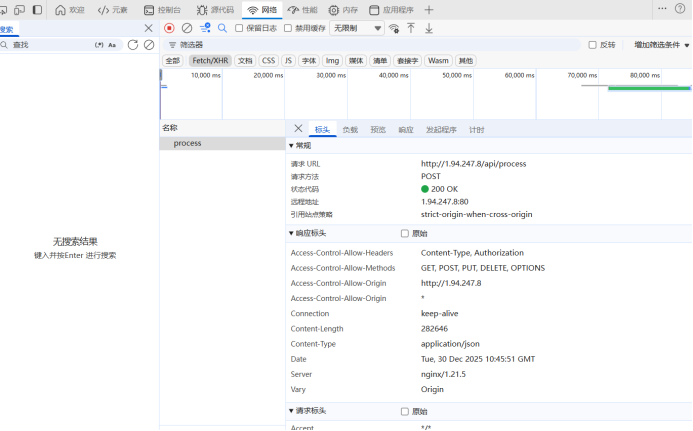Filter requests by 全部
The height and width of the screenshot is (431, 693).
click(173, 61)
